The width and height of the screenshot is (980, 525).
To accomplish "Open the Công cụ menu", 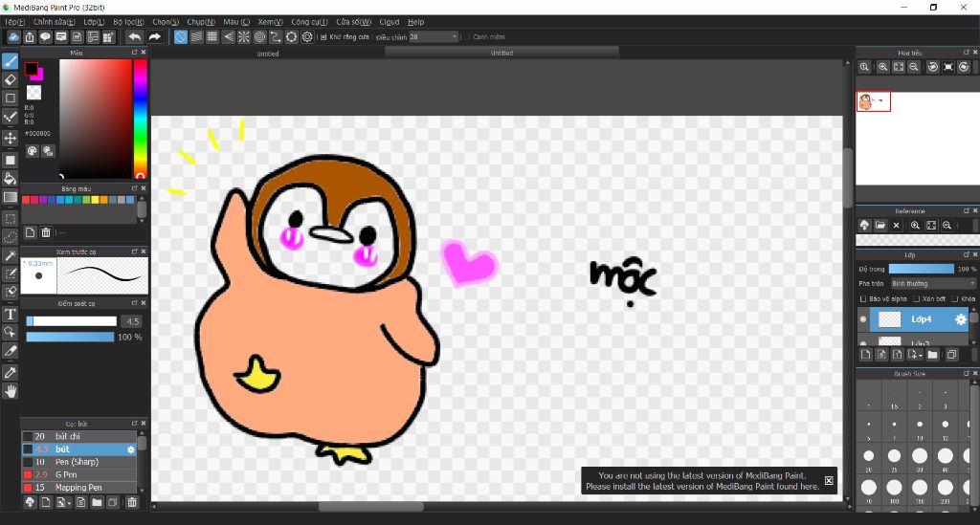I will (309, 22).
